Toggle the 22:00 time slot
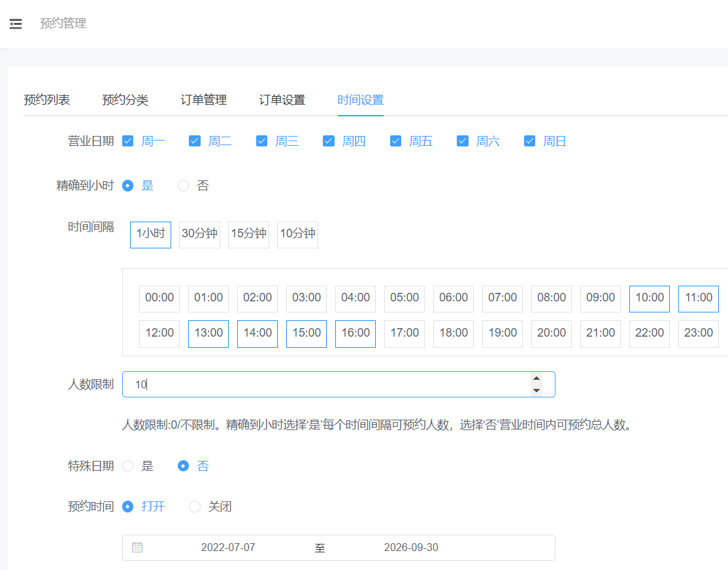This screenshot has height=570, width=728. pyautogui.click(x=650, y=334)
